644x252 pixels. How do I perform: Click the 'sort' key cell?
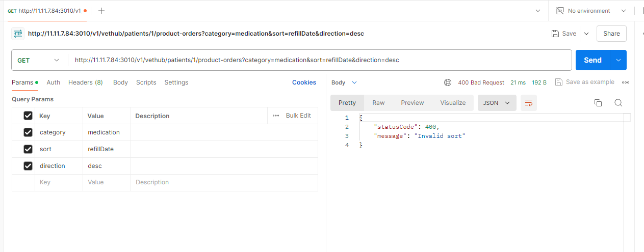pos(59,149)
